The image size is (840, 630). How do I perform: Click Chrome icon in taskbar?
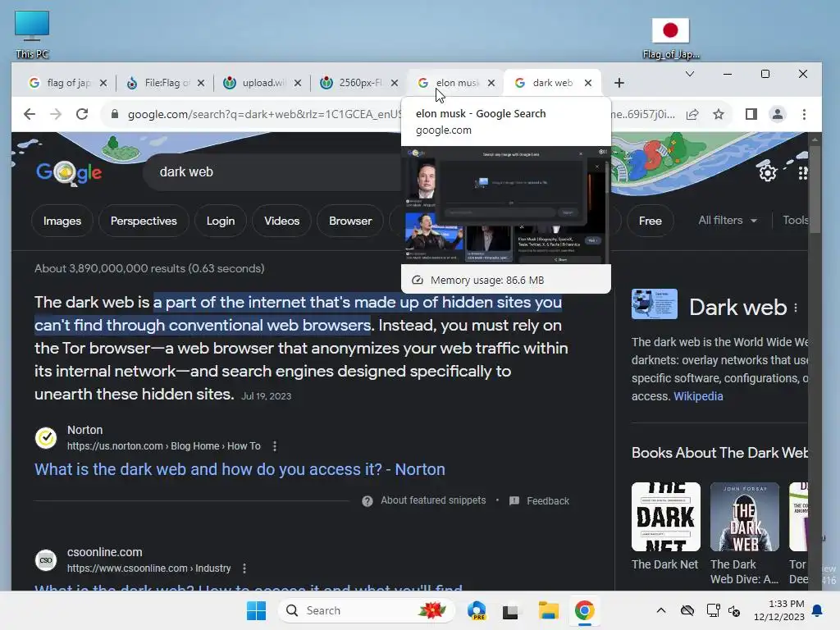coord(584,610)
